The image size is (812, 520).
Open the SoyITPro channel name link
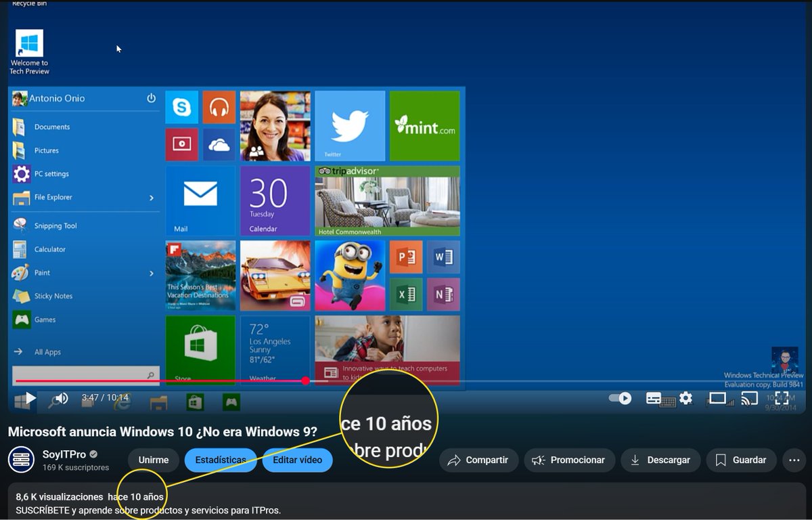click(x=64, y=454)
